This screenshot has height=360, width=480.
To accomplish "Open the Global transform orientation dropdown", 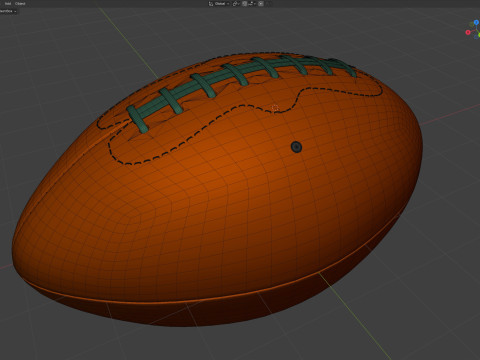I will click(x=219, y=4).
